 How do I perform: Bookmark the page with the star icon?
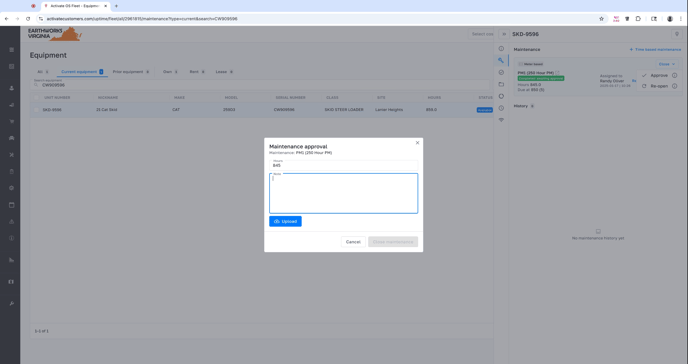click(x=601, y=19)
